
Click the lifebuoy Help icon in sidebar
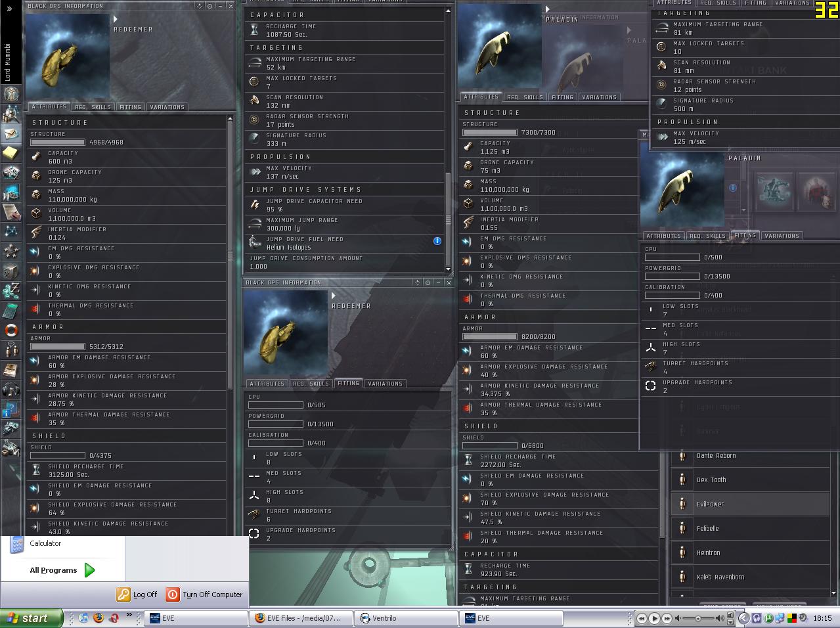coord(11,330)
